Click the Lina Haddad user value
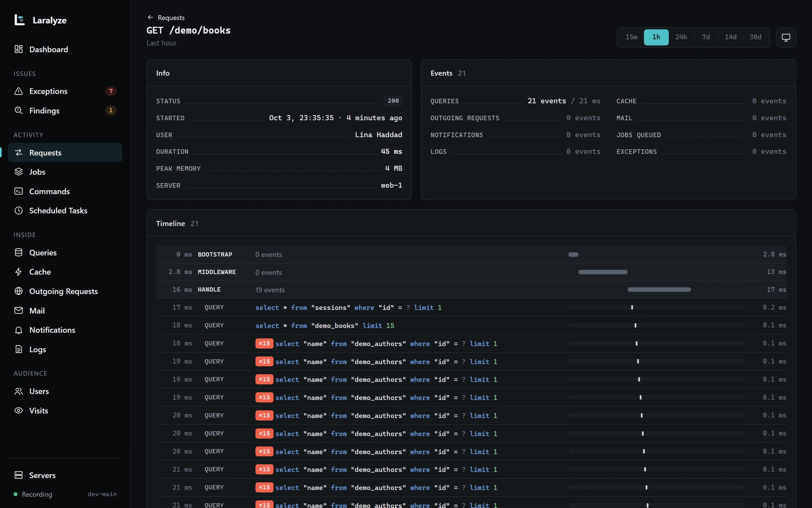812x508 pixels. pyautogui.click(x=378, y=135)
